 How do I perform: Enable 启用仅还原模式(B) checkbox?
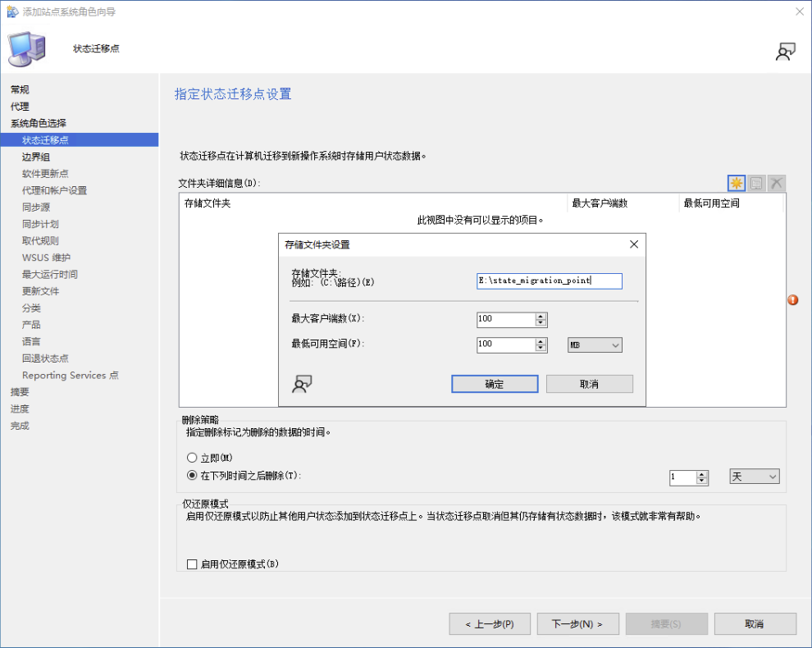pyautogui.click(x=192, y=564)
